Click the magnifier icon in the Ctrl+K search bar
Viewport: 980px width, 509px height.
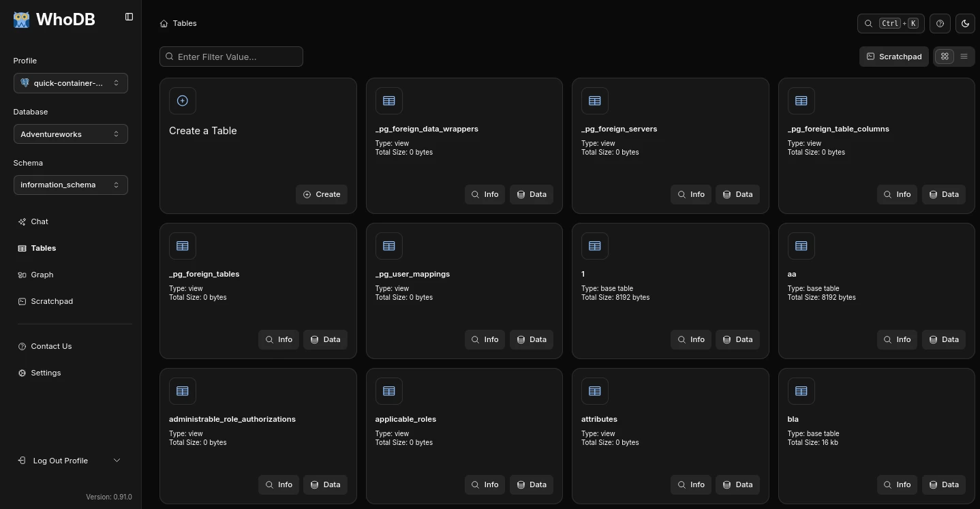868,23
